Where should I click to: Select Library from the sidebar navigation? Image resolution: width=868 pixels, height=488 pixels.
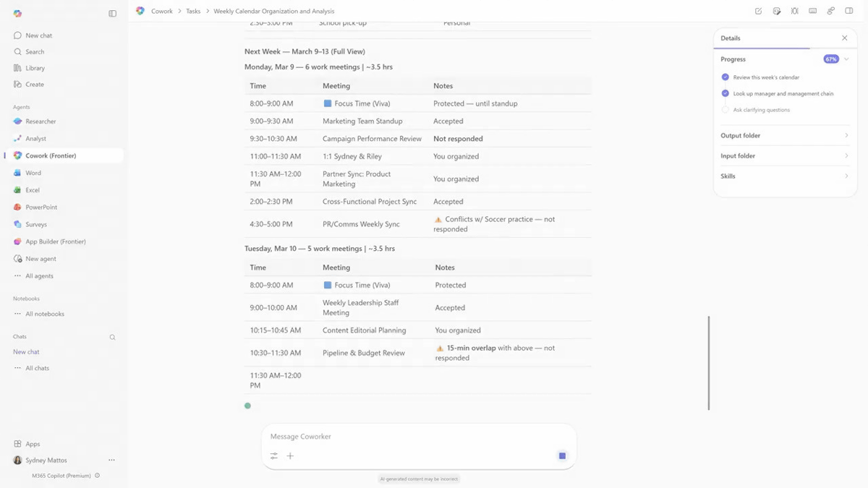[x=35, y=68]
